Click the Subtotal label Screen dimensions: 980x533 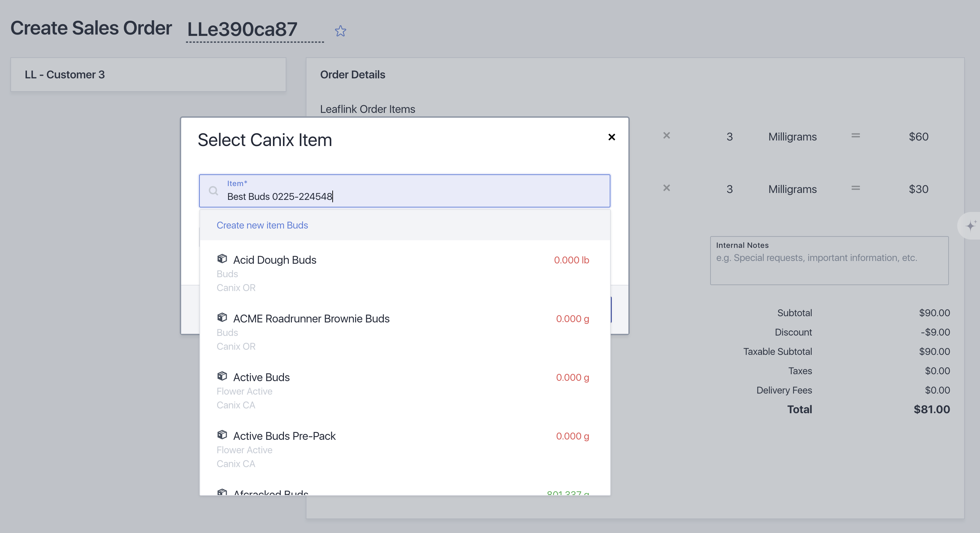[x=794, y=313]
